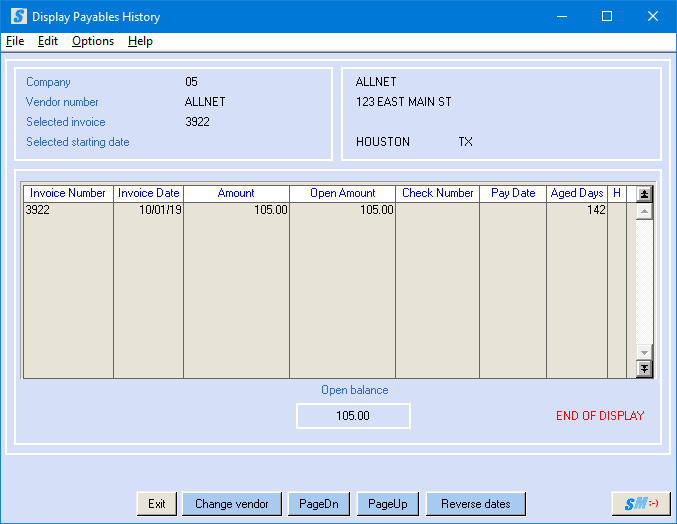Click the PageUp button
Screen dimensions: 677x524
pos(388,504)
